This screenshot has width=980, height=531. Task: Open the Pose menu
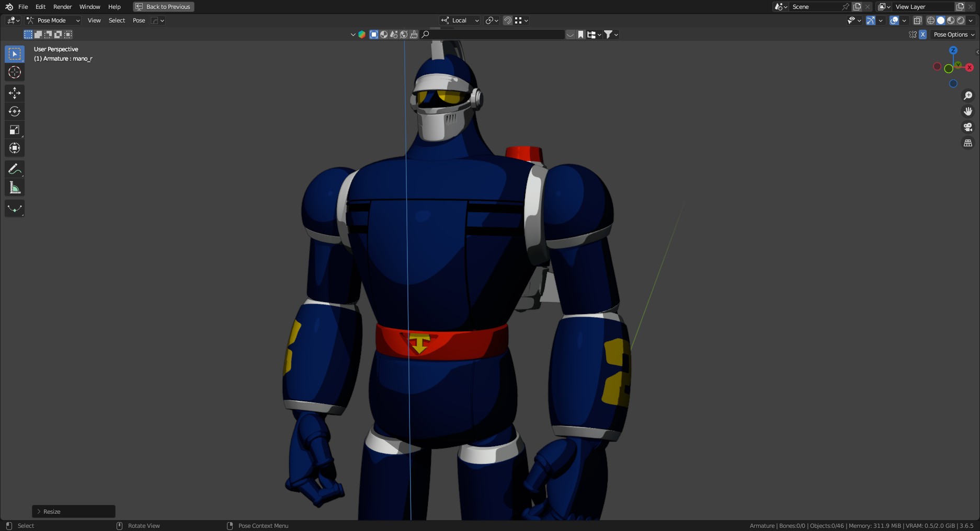click(139, 20)
